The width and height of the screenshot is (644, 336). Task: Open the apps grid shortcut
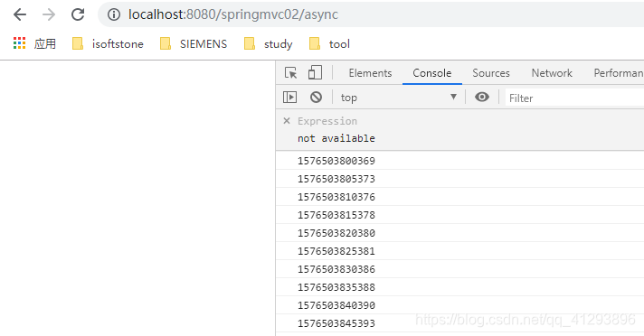click(x=19, y=43)
